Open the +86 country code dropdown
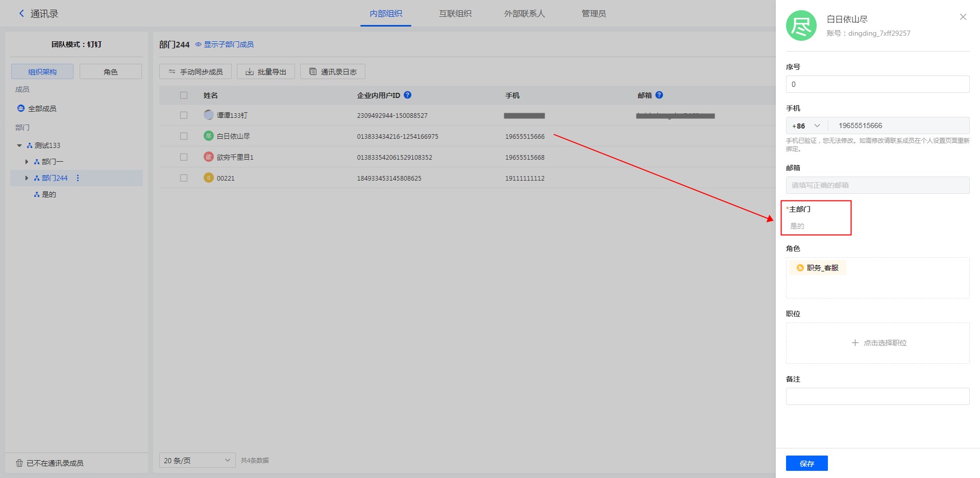 [x=806, y=126]
